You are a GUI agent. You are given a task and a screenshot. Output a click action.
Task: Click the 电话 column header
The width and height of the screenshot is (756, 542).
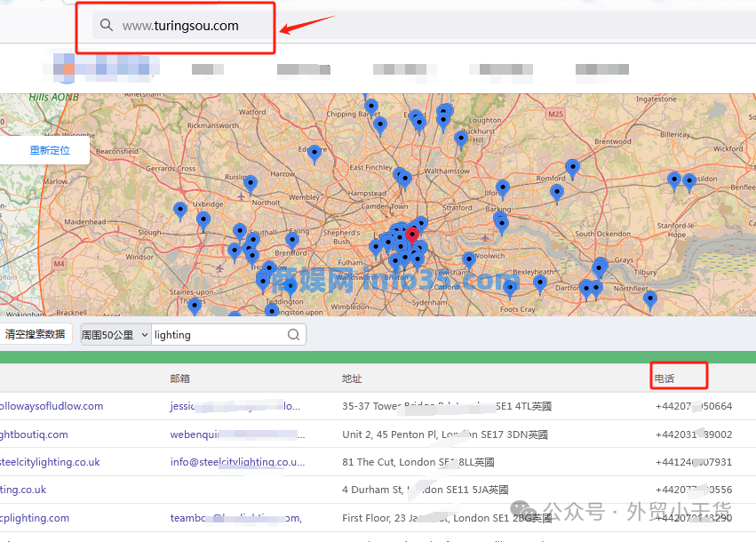664,379
